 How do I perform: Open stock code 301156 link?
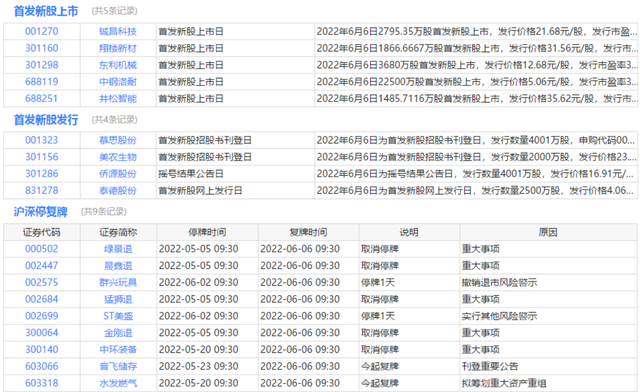tap(42, 157)
